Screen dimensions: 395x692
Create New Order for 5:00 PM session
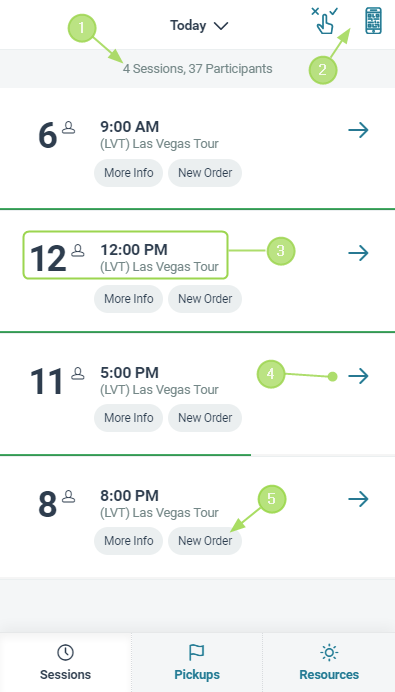tap(205, 418)
